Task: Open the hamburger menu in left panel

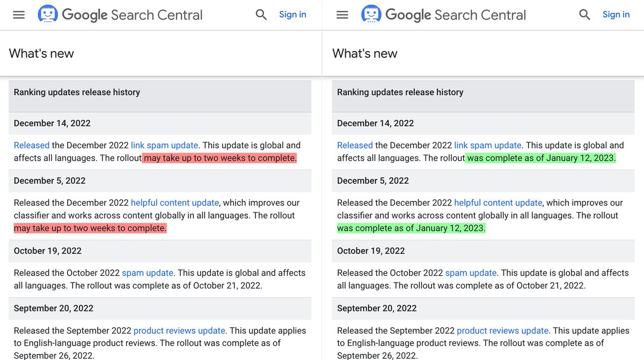Action: 19,15
